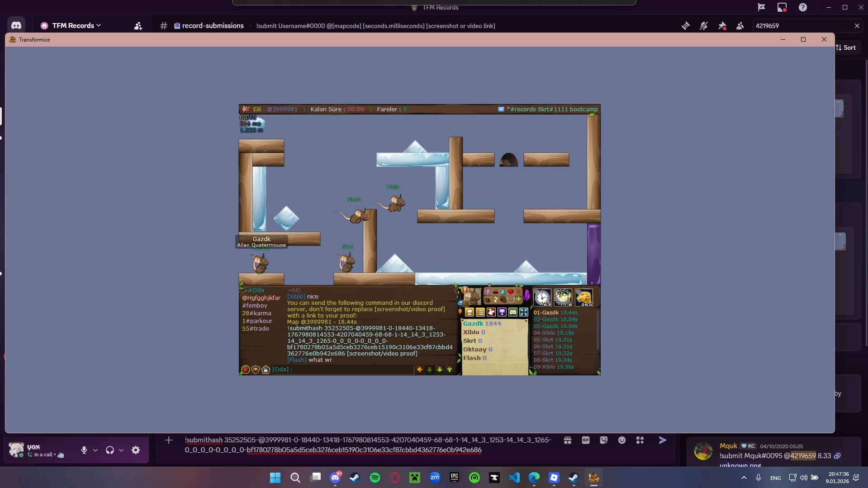Open the Transformice room list icon
868x488 pixels.
480,312
